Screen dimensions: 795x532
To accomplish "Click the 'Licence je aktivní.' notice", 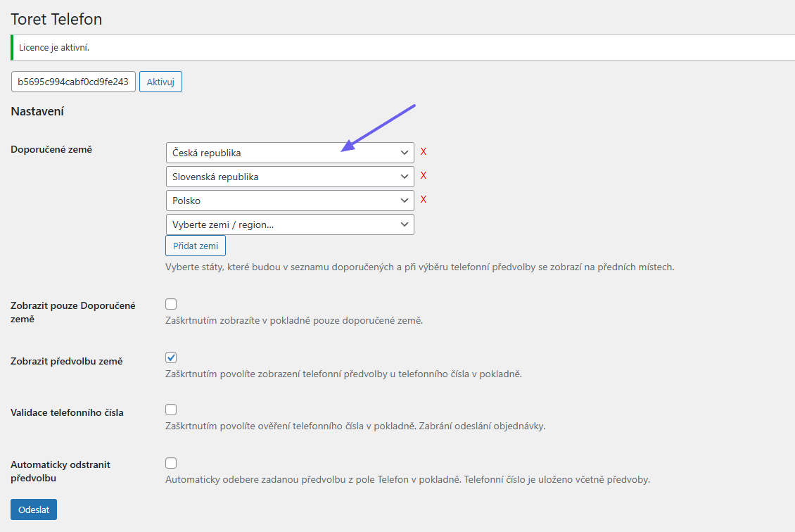I will pyautogui.click(x=55, y=48).
